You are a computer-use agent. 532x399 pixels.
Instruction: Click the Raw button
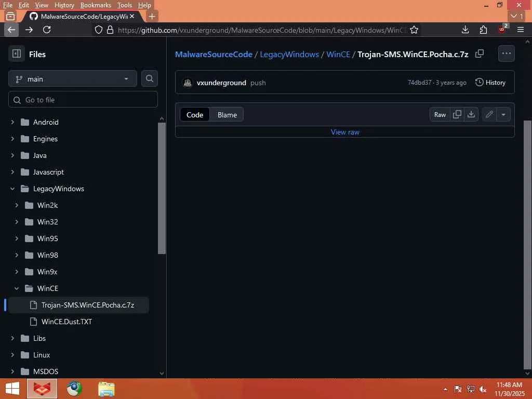pyautogui.click(x=440, y=114)
